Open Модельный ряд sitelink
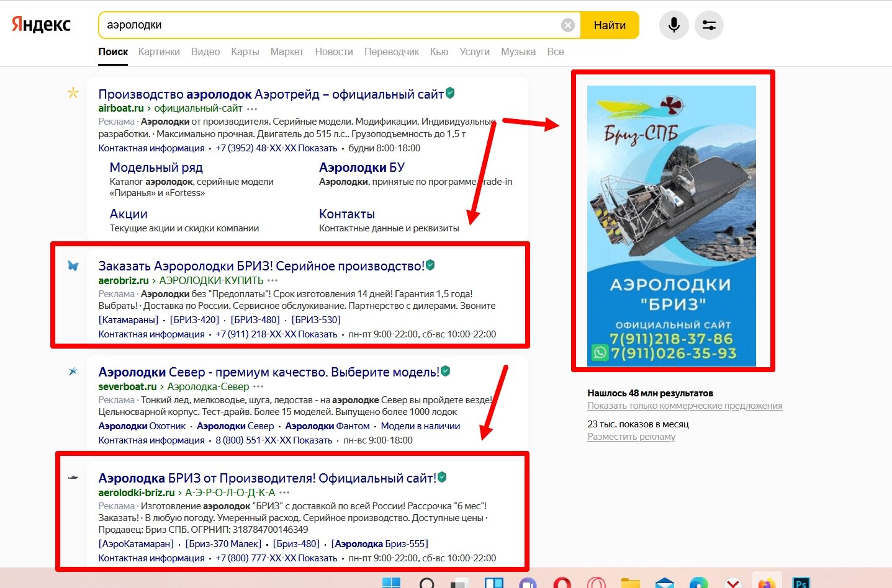This screenshot has height=588, width=892. [x=156, y=167]
